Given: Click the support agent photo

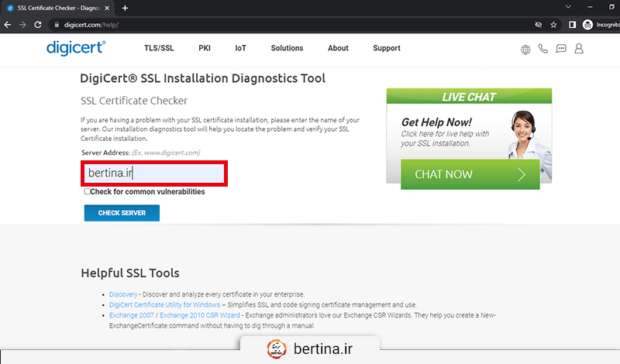Looking at the screenshot, I should tap(529, 136).
